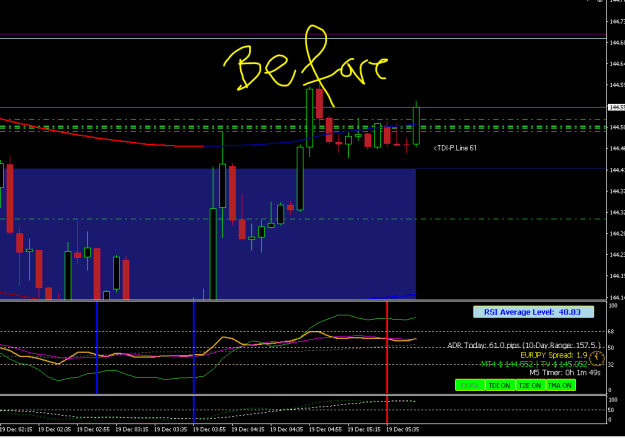Click the 68 level on TDI scale
Viewport: 625px width, 438px height.
click(x=611, y=331)
